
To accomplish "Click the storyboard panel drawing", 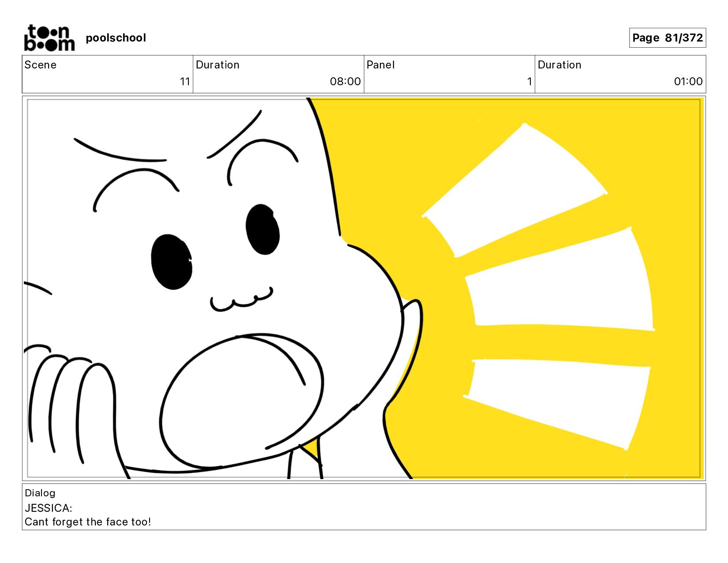I will click(x=364, y=288).
